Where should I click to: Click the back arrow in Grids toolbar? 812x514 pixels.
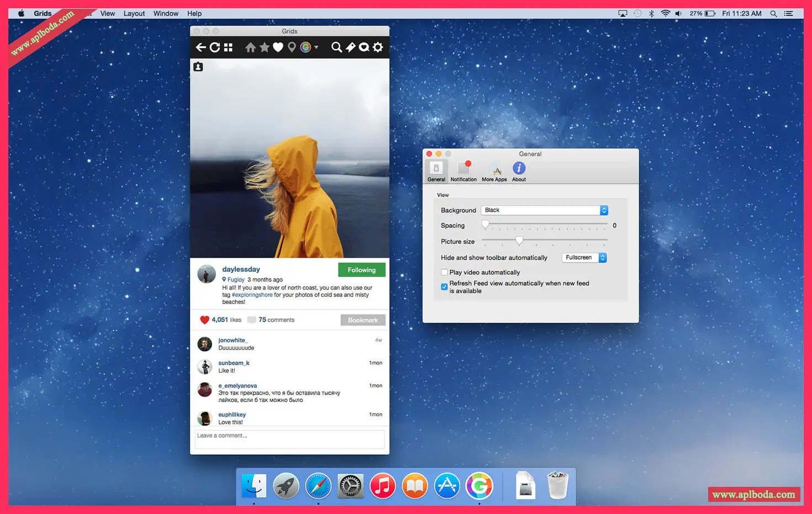201,48
